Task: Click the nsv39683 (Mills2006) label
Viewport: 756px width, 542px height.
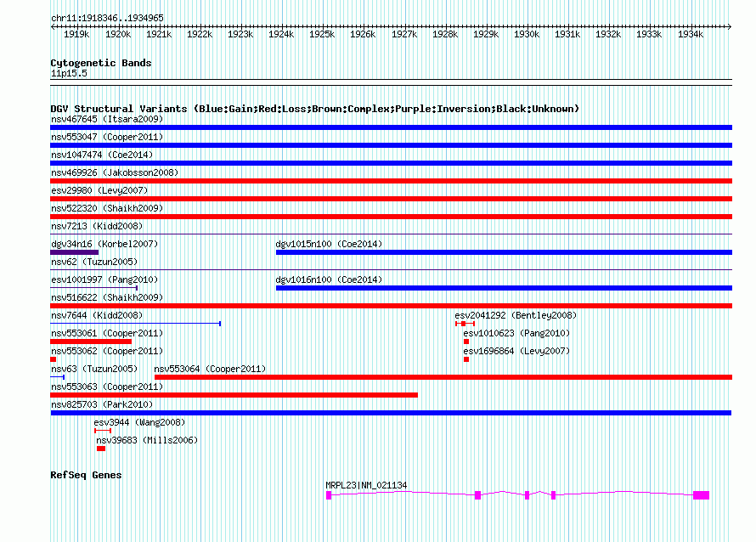Action: 147,440
